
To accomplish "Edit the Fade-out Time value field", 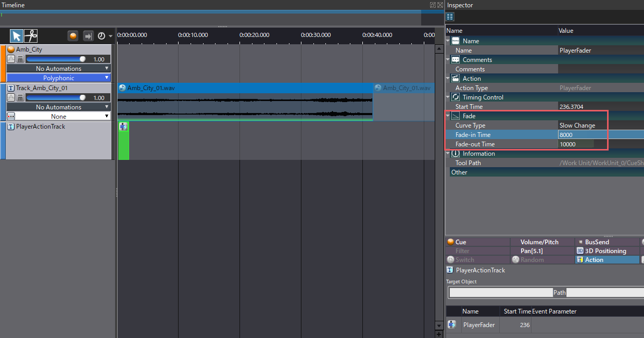I will [601, 144].
